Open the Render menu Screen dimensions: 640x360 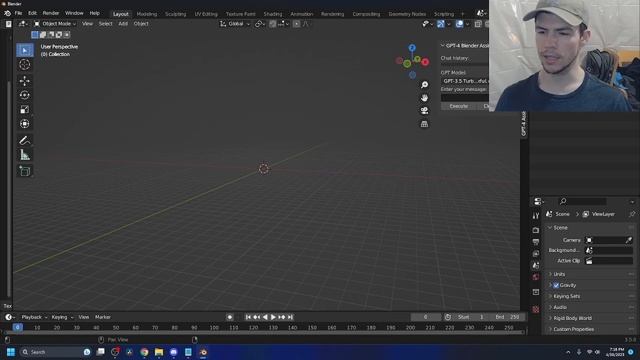[x=51, y=13]
